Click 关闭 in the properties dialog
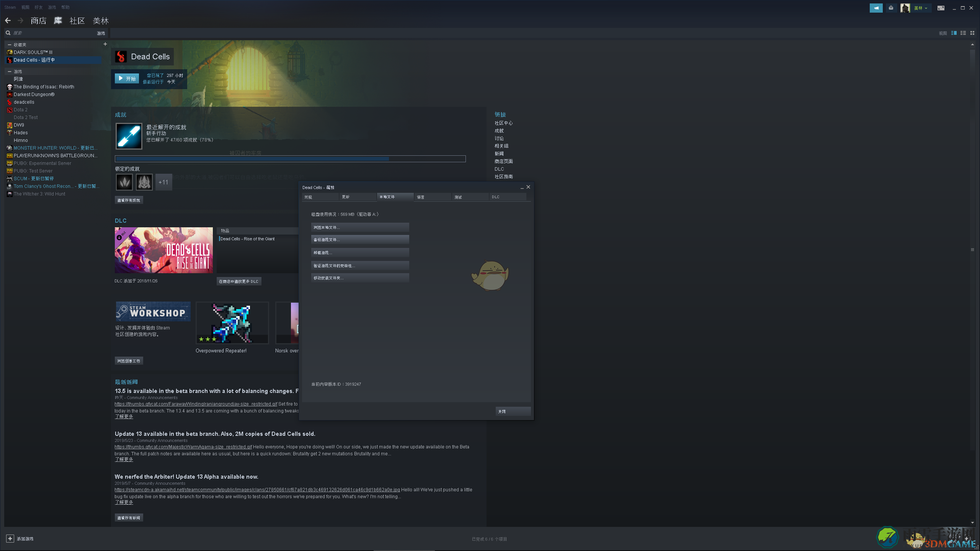980x551 pixels. [x=513, y=411]
